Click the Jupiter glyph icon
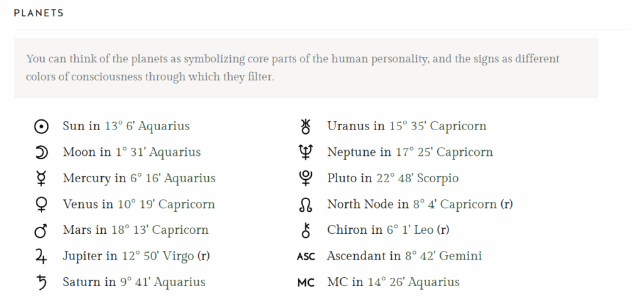 pos(41,256)
